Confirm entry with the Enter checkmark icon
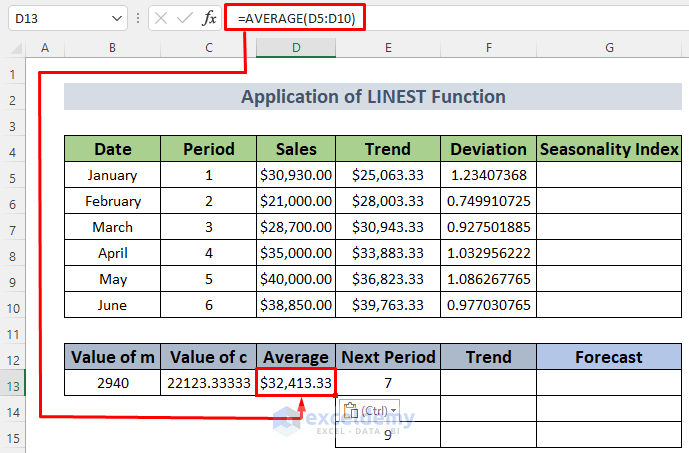 (186, 18)
